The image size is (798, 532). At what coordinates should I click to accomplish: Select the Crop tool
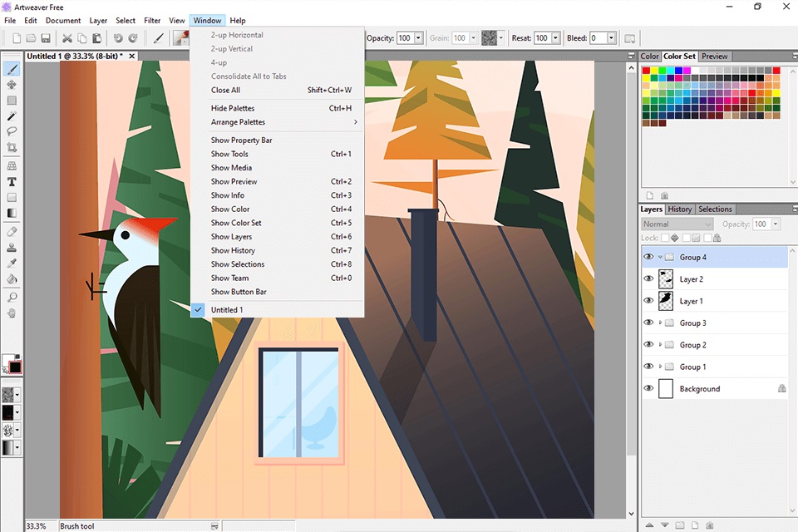coord(12,148)
